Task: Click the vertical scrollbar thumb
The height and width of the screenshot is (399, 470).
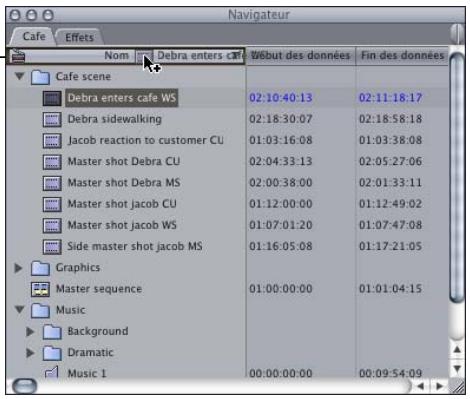Action: click(x=457, y=177)
